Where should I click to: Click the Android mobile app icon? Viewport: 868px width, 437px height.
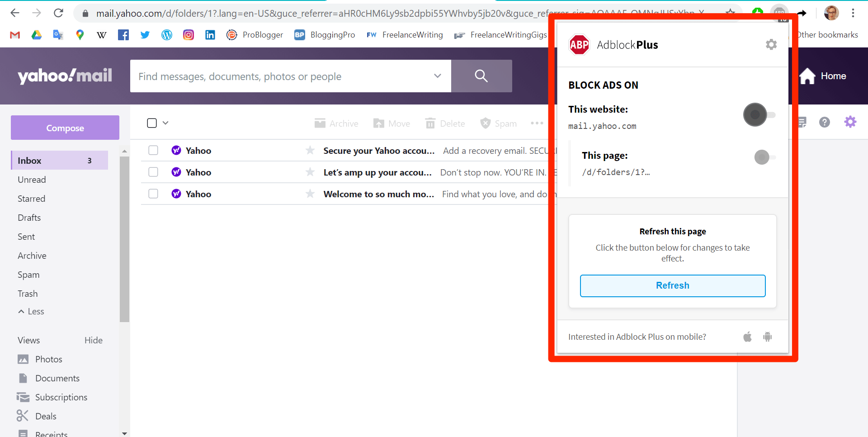[768, 337]
